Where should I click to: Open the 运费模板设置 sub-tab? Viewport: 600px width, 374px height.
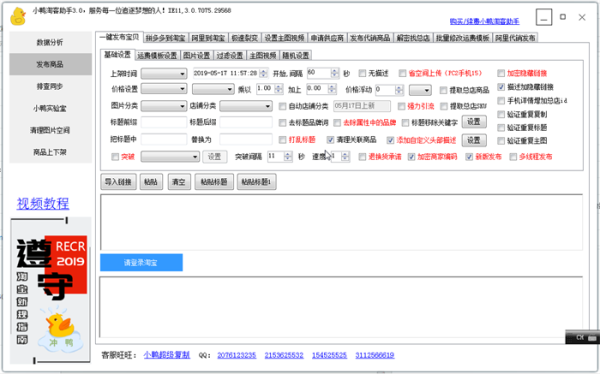pyautogui.click(x=157, y=56)
